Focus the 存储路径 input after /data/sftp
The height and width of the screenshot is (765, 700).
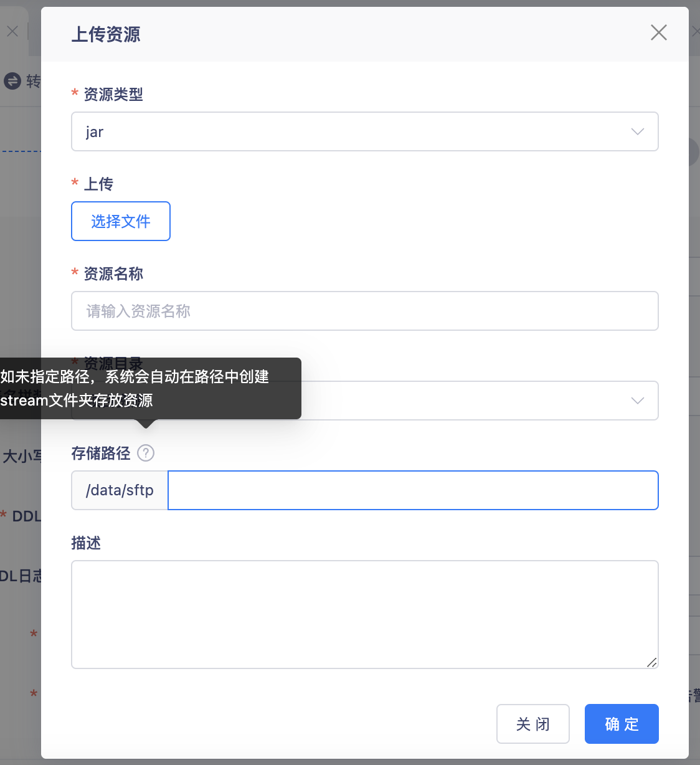(413, 490)
